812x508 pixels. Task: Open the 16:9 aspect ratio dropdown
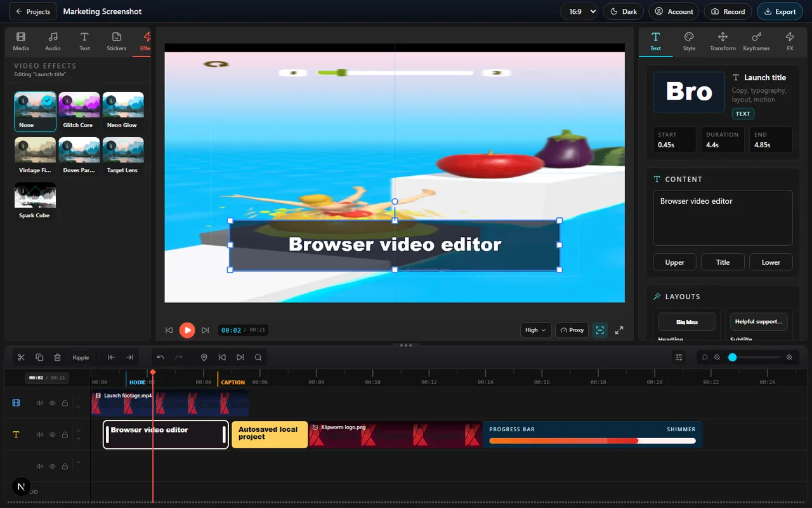(x=579, y=11)
